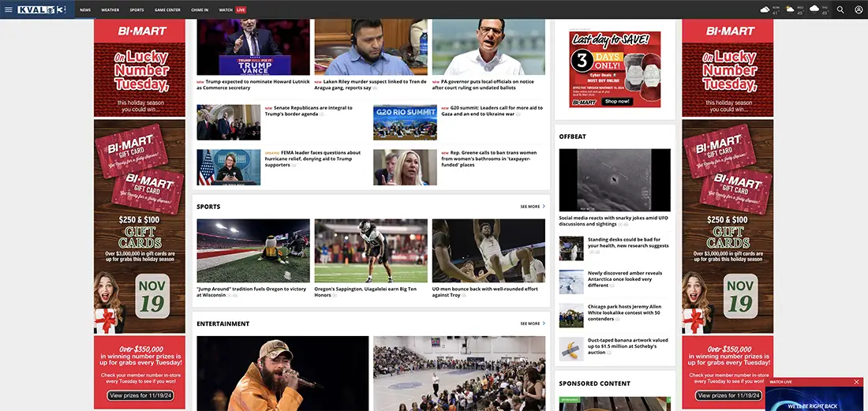Open FEMA leader faces questions story

click(x=313, y=159)
